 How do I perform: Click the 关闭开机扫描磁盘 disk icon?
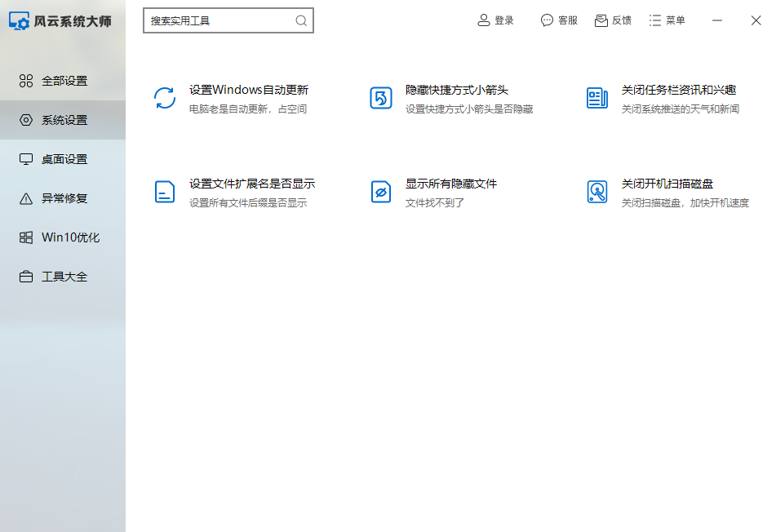597,192
